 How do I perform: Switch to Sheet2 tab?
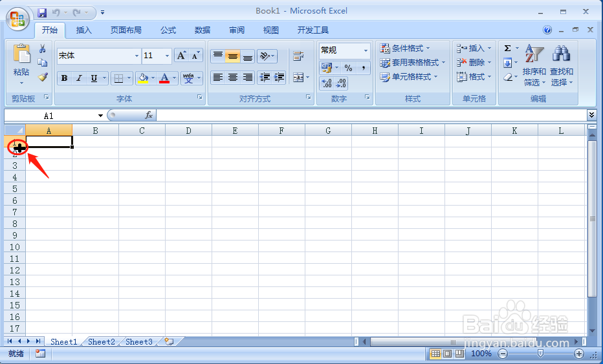click(x=102, y=342)
